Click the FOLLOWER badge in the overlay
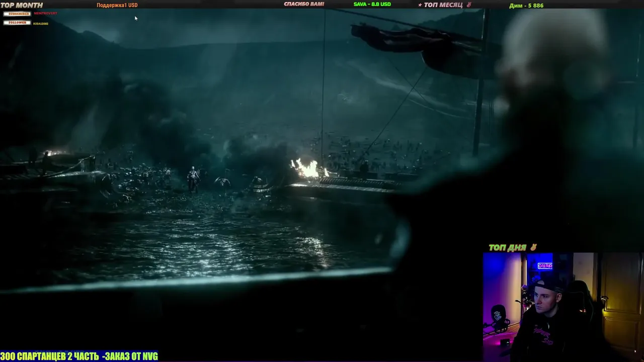The image size is (644, 362). point(17,23)
